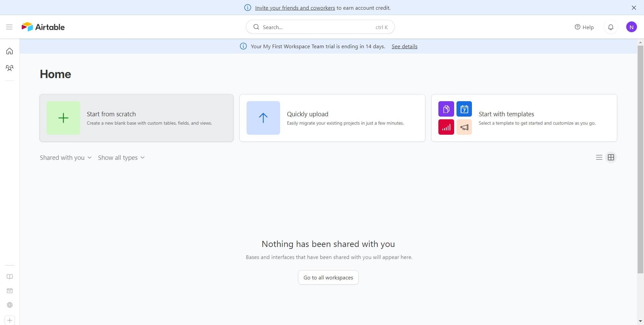Expand the Shared with you dropdown
The image size is (644, 325).
tap(66, 158)
